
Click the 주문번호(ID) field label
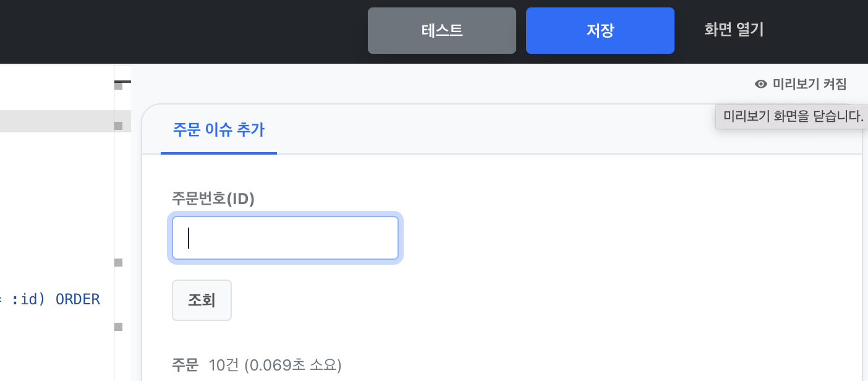point(213,199)
